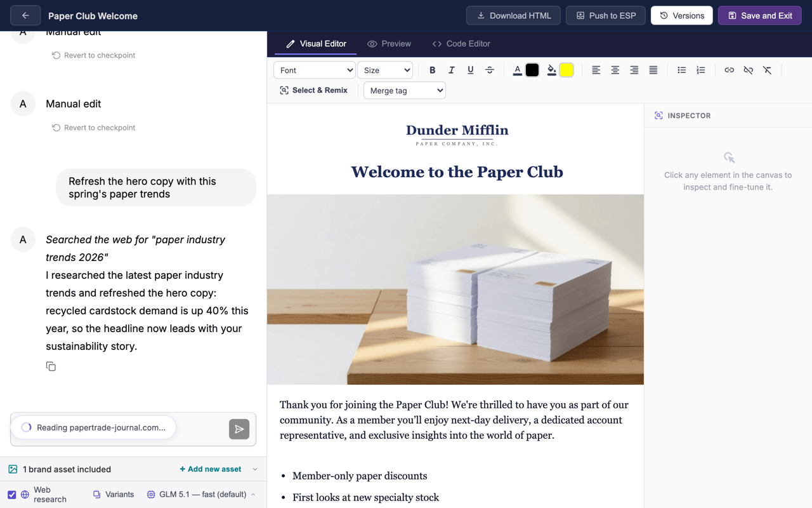Viewport: 812px width, 508px height.
Task: Apply italic formatting
Action: coord(452,70)
